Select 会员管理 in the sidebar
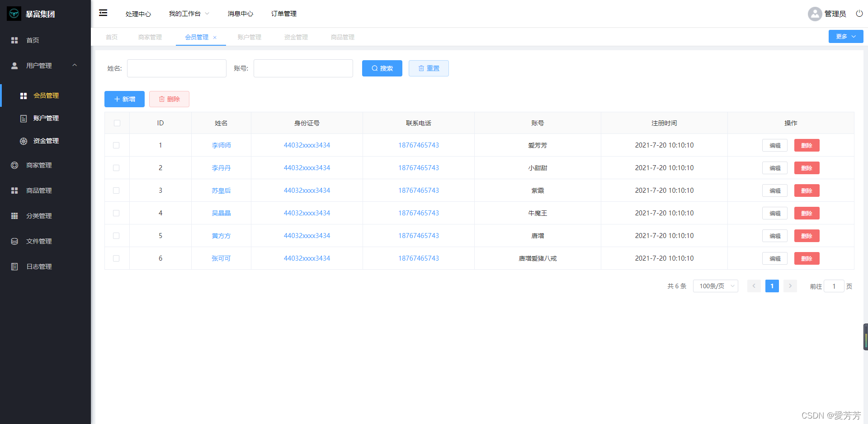Viewport: 868px width, 424px height. tap(46, 95)
